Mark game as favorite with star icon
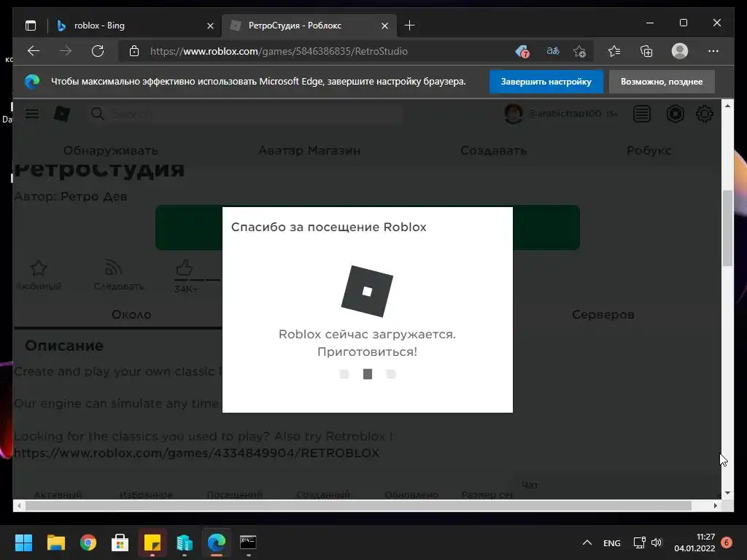This screenshot has width=747, height=560. (39, 268)
